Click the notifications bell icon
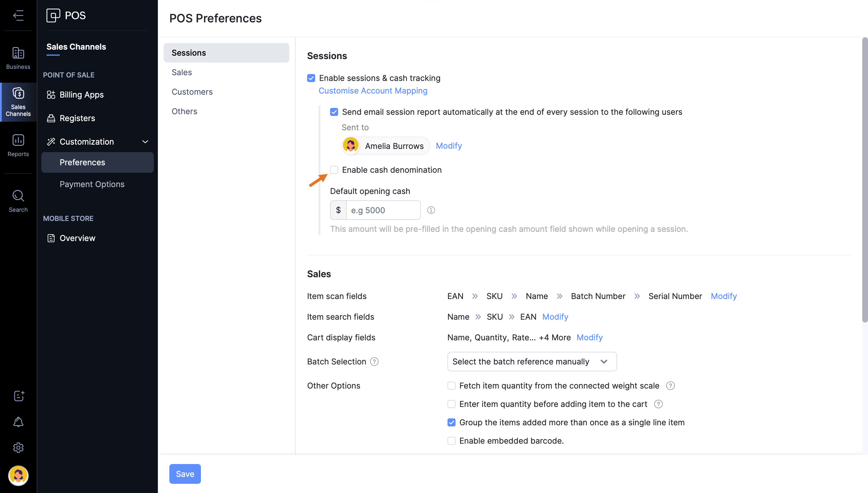Screen dimensions: 868x493 point(18,422)
